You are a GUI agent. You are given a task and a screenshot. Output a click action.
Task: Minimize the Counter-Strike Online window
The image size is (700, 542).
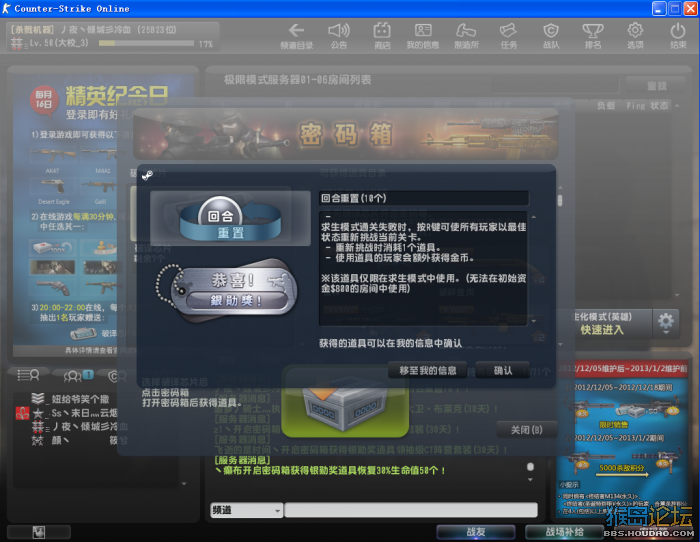tap(659, 8)
